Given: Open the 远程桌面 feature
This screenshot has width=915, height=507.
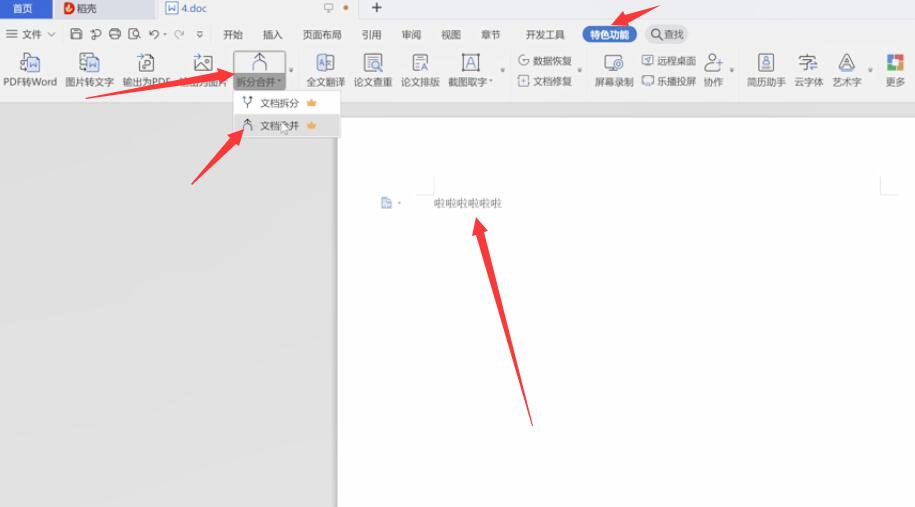Looking at the screenshot, I should (x=669, y=61).
